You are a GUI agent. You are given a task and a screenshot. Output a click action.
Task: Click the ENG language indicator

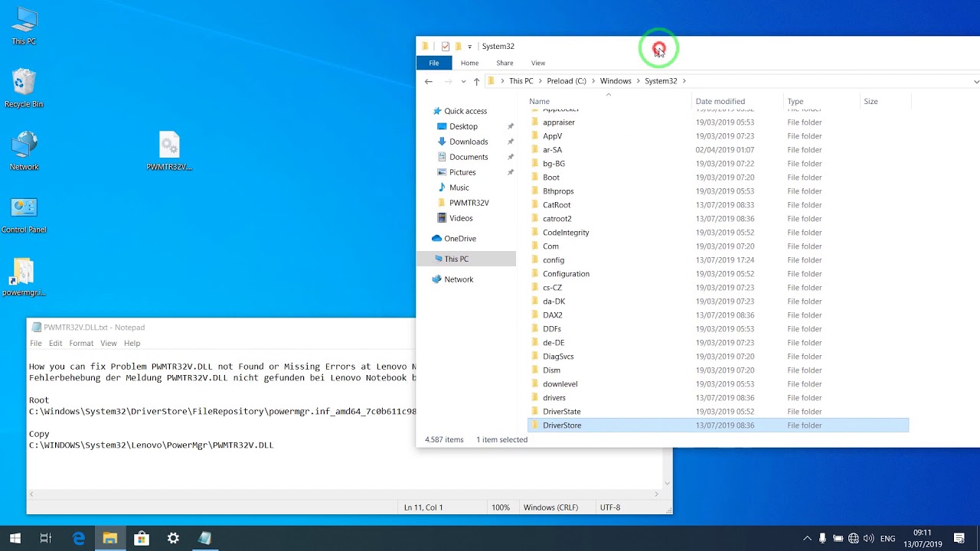pyautogui.click(x=887, y=539)
